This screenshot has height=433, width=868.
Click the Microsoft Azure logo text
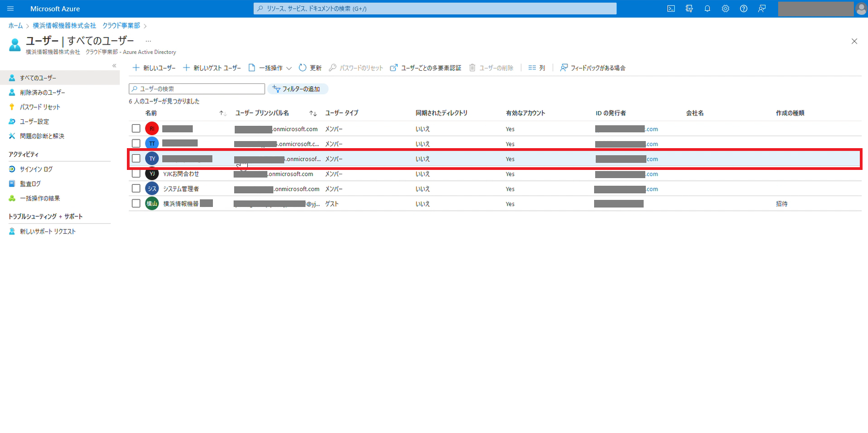[x=55, y=9]
